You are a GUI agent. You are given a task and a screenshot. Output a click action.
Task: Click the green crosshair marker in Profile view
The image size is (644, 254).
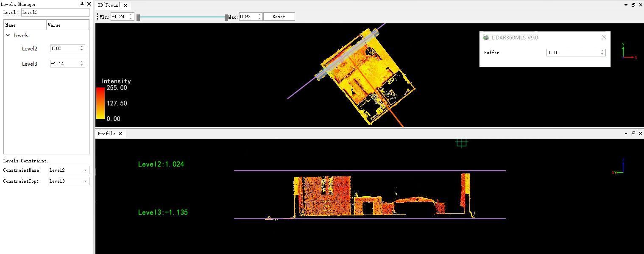point(461,143)
